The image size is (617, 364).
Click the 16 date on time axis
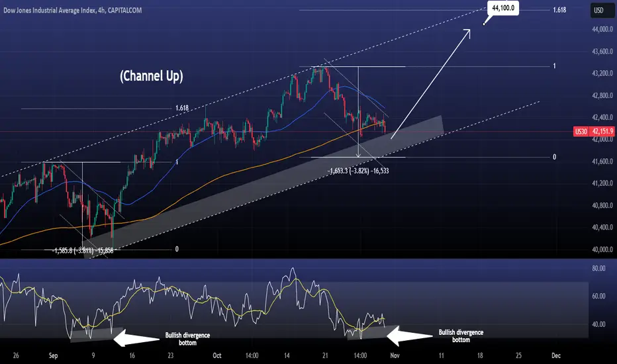coord(132,355)
